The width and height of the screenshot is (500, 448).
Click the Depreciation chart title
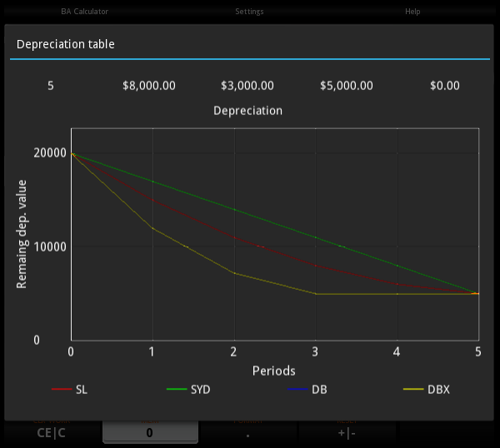coord(247,111)
